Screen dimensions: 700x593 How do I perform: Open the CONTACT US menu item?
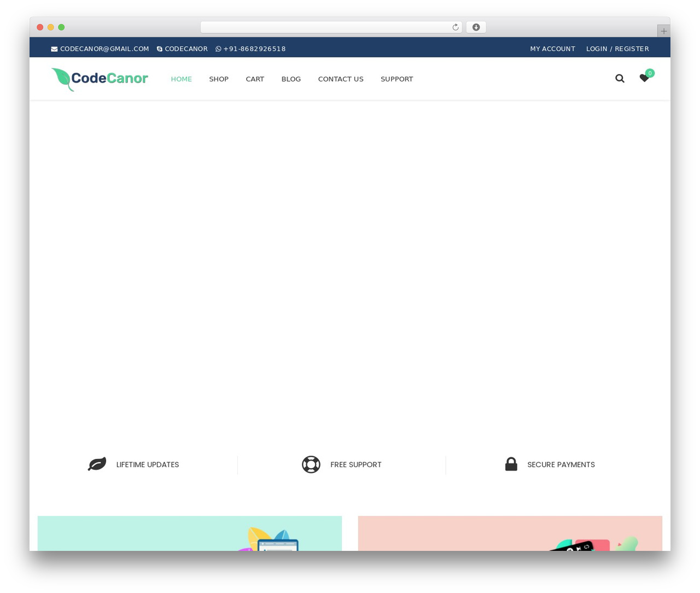coord(341,79)
